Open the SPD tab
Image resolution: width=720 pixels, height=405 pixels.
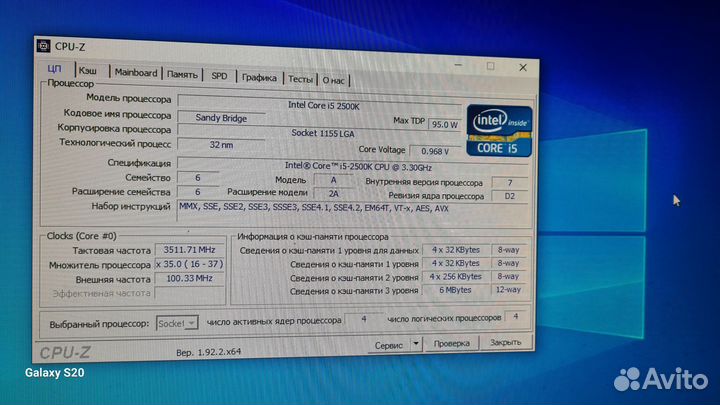(x=219, y=76)
